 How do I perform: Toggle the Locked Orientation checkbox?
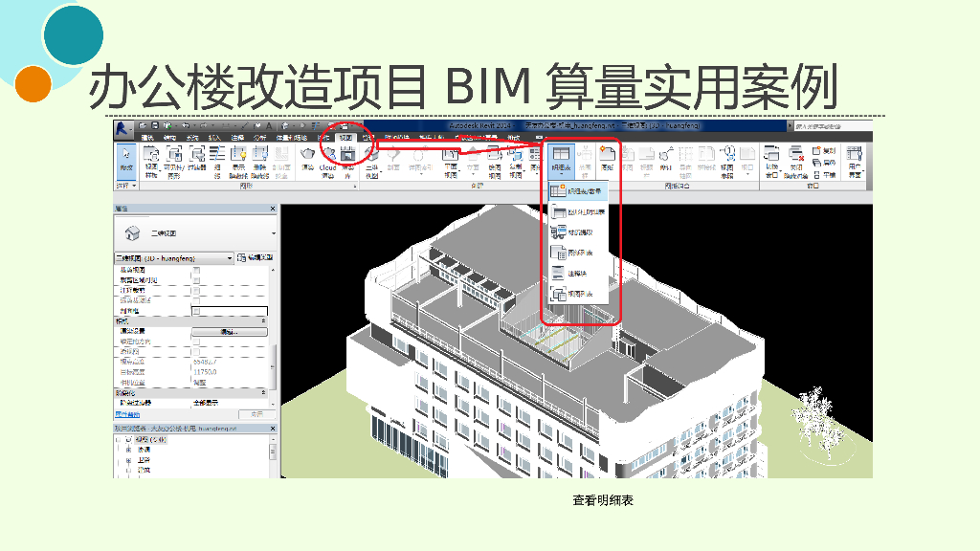point(196,342)
